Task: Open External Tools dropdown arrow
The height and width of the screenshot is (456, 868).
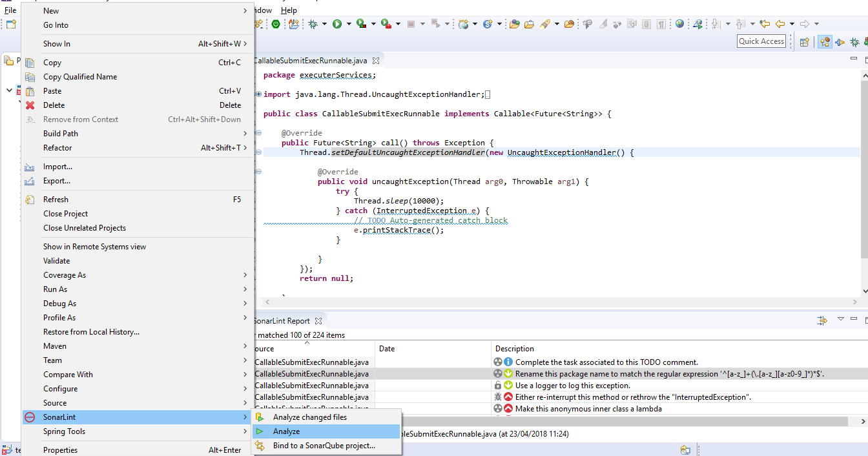Action: tap(398, 24)
